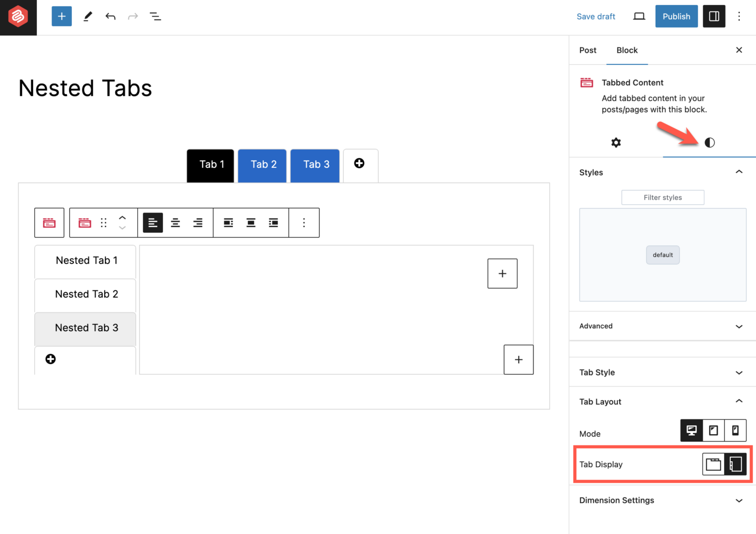This screenshot has width=756, height=534.
Task: Click the align right icon in block toolbar
Action: point(198,222)
